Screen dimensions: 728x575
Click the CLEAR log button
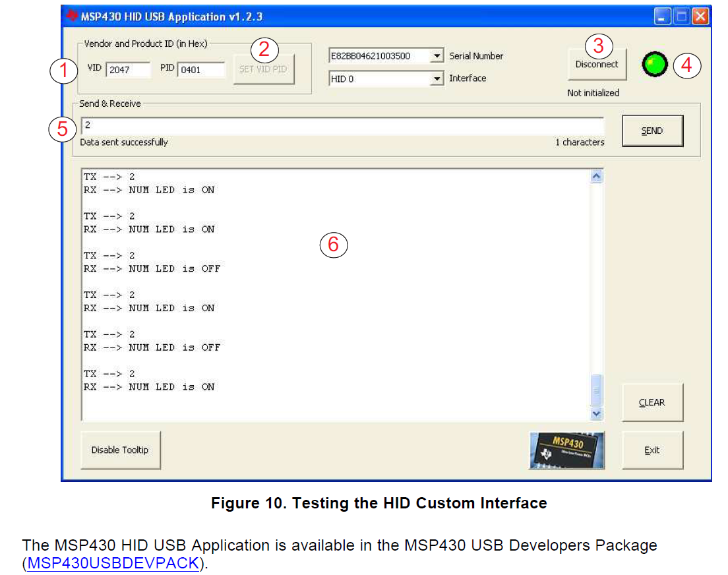pyautogui.click(x=652, y=403)
